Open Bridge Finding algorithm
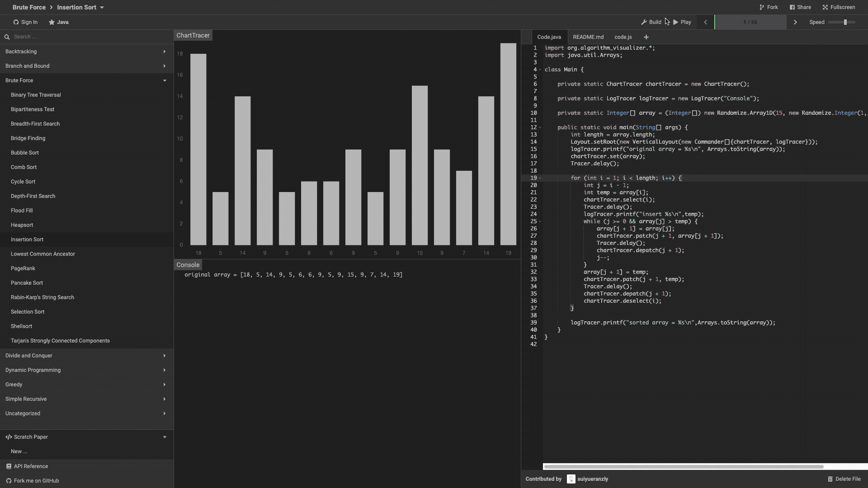This screenshot has width=868, height=488. [x=87, y=138]
